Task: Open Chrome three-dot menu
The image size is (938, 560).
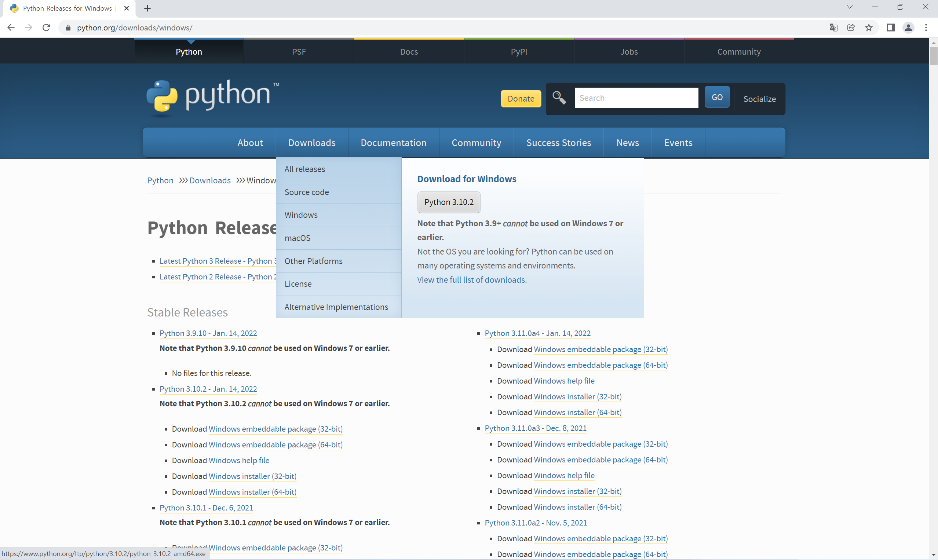Action: [926, 28]
